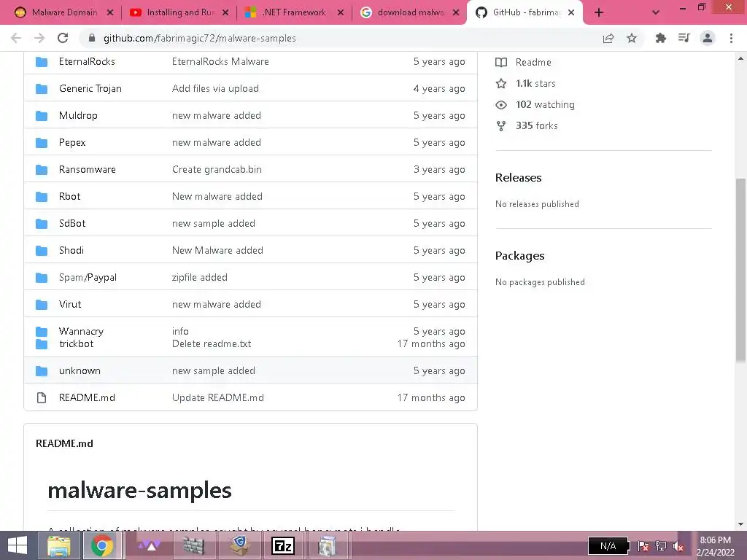Open commit 'zipfile added'
747x560 pixels.
(200, 277)
